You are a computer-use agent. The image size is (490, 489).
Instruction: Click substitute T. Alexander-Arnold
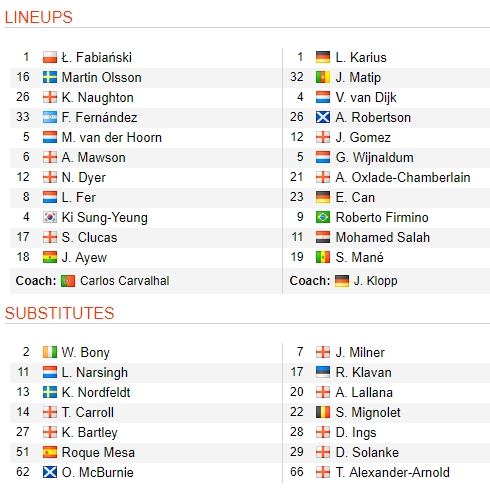(x=392, y=472)
